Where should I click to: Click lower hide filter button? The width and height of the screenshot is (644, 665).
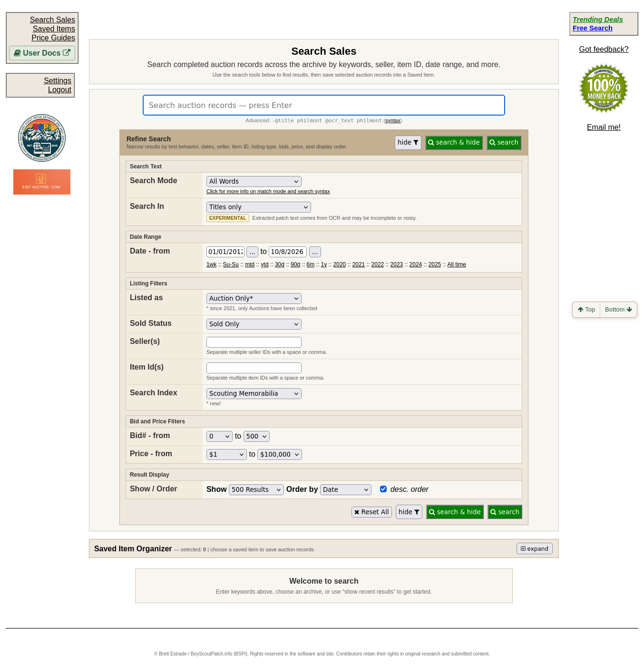409,512
